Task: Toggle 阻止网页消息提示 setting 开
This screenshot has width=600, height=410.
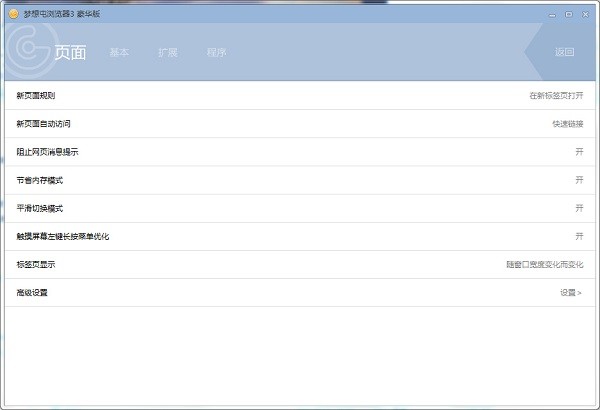Action: click(578, 152)
